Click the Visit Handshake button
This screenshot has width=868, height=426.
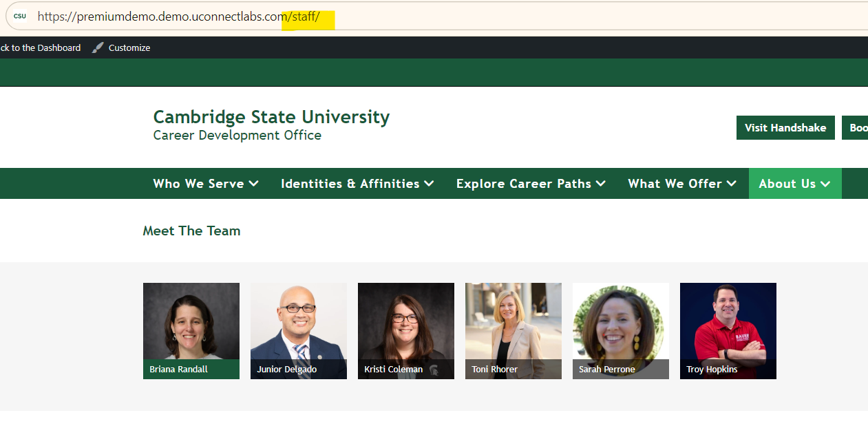point(785,128)
